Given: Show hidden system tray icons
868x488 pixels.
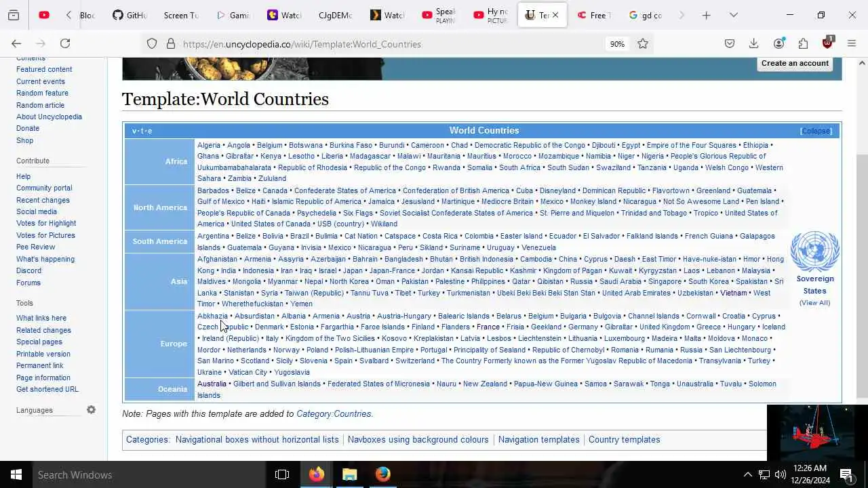Looking at the screenshot, I should [748, 474].
